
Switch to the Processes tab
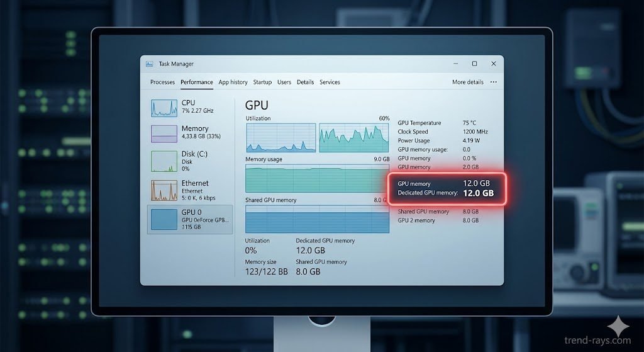[162, 82]
